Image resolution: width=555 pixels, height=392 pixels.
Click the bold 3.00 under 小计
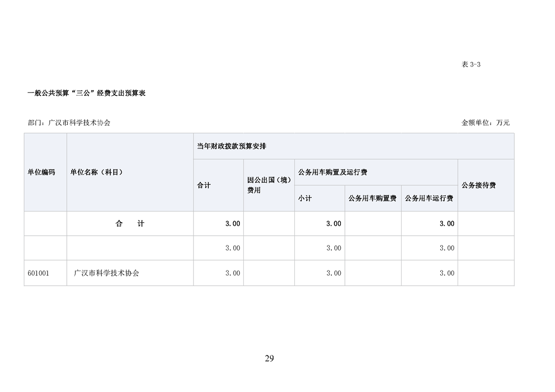[x=333, y=223]
